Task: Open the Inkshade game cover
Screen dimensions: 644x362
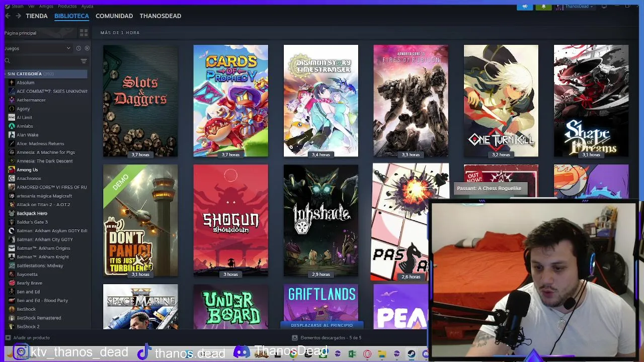Action: pyautogui.click(x=320, y=220)
